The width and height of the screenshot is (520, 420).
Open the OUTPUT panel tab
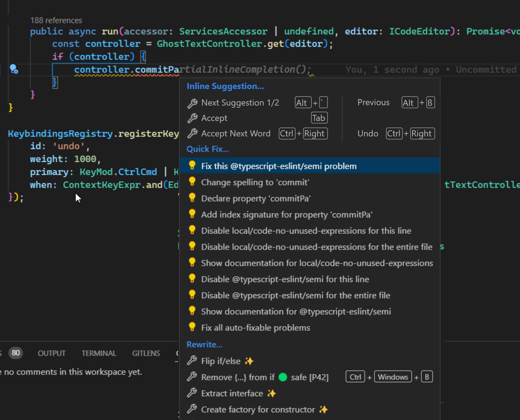pyautogui.click(x=51, y=353)
